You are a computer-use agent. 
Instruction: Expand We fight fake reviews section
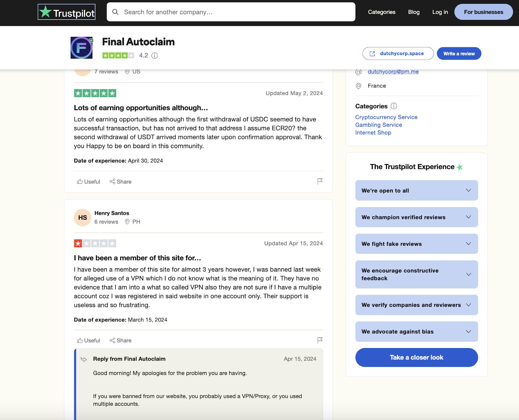416,244
